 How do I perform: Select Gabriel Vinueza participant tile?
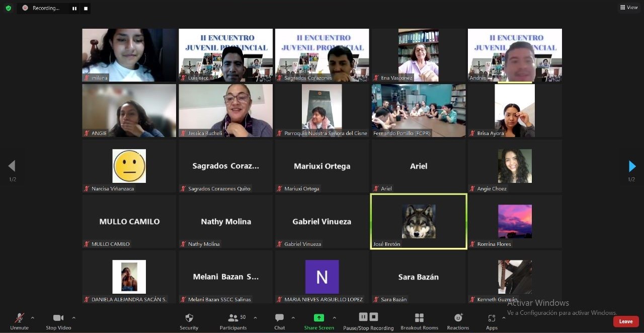[x=322, y=221]
